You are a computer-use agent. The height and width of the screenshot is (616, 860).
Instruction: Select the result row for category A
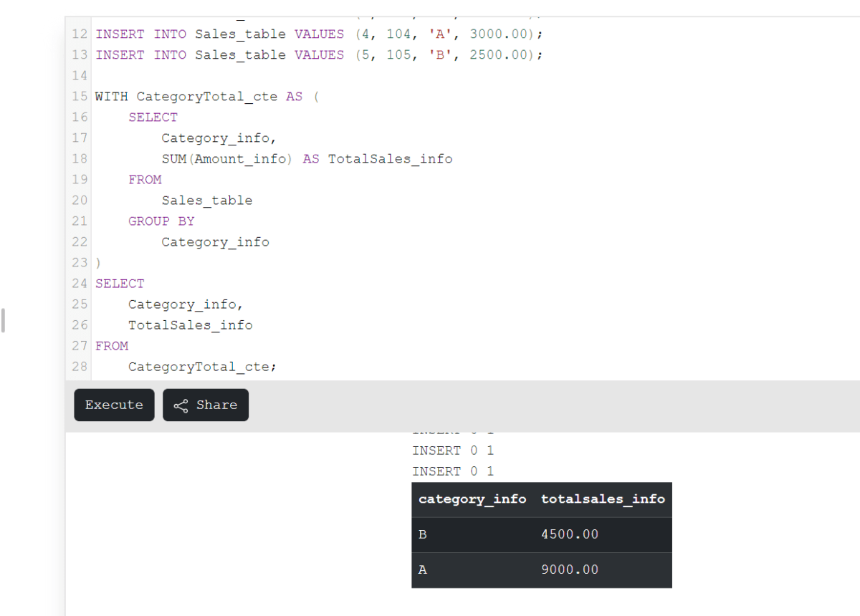coord(502,569)
